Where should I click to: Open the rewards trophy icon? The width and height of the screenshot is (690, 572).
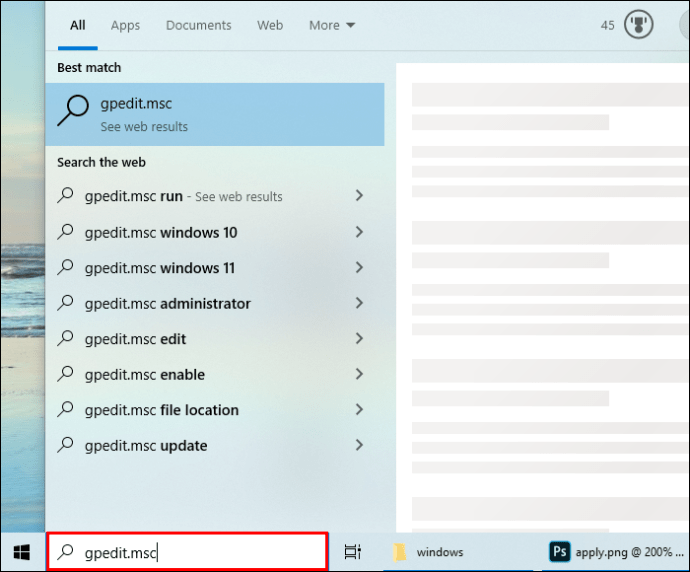639,24
